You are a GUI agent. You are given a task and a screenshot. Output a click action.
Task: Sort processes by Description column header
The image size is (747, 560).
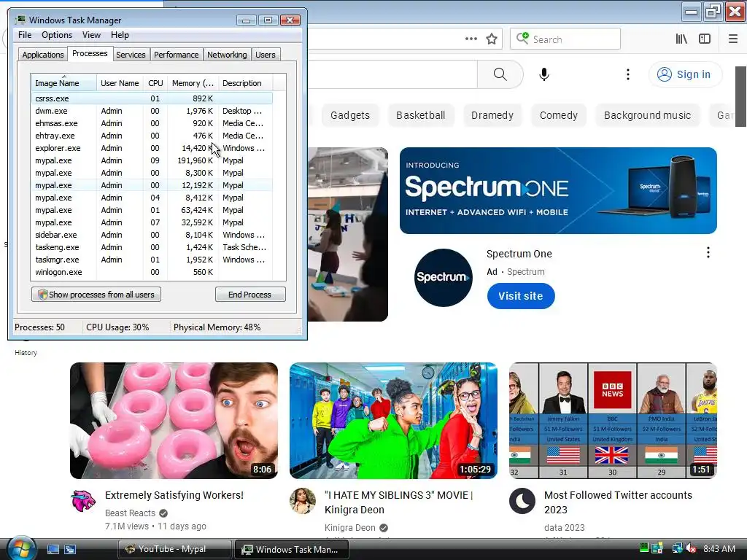click(245, 83)
